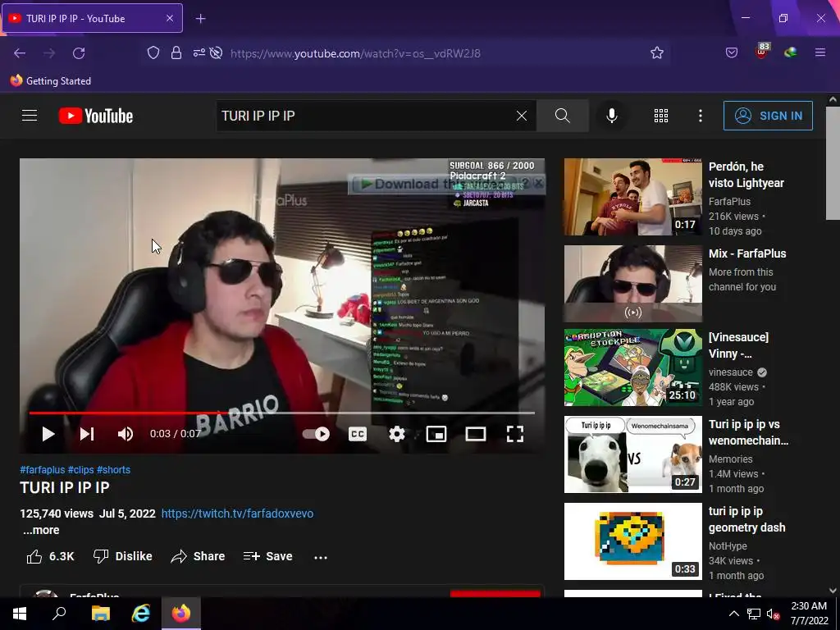Click the autoplay blocked icon in address bar
840x630 pixels.
pos(216,52)
